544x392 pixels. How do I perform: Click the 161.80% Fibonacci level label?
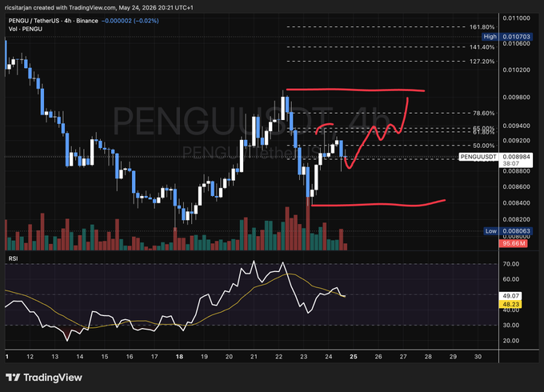(x=482, y=27)
